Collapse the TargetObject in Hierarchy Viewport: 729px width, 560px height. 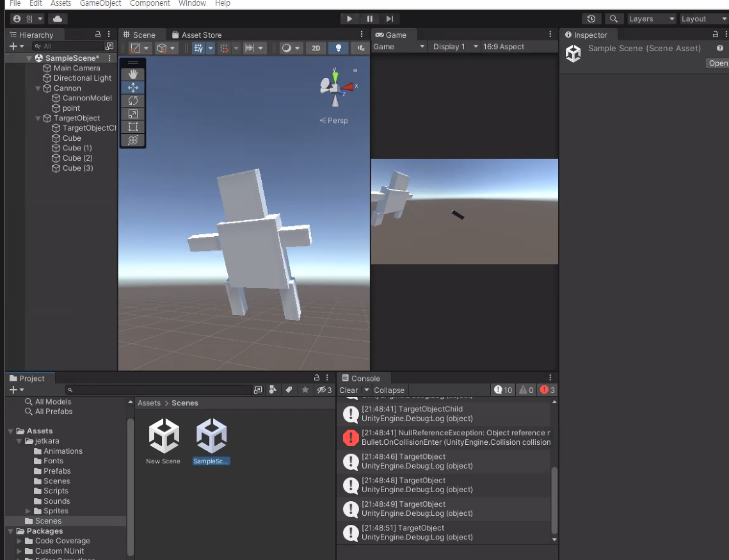coord(38,118)
